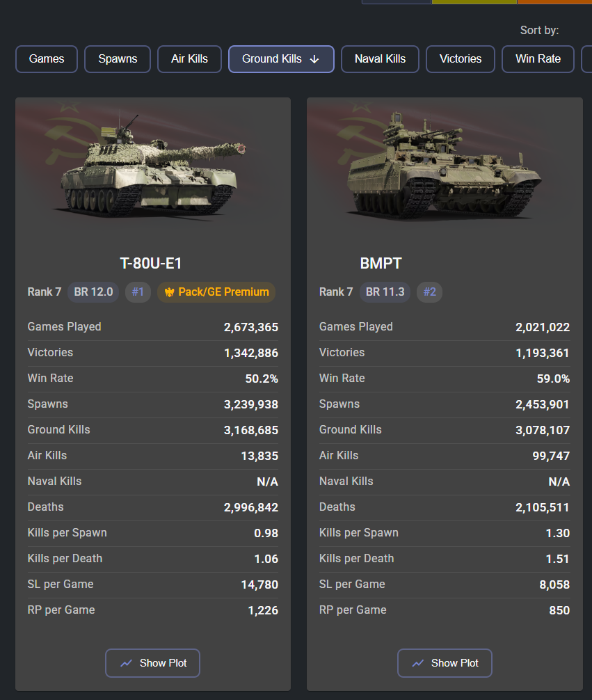Click the down arrow in Ground Kills sort
The height and width of the screenshot is (700, 592).
[x=314, y=59]
